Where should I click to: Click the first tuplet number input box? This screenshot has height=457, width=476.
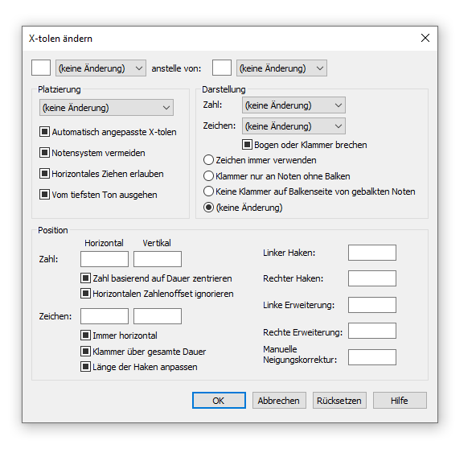click(41, 68)
